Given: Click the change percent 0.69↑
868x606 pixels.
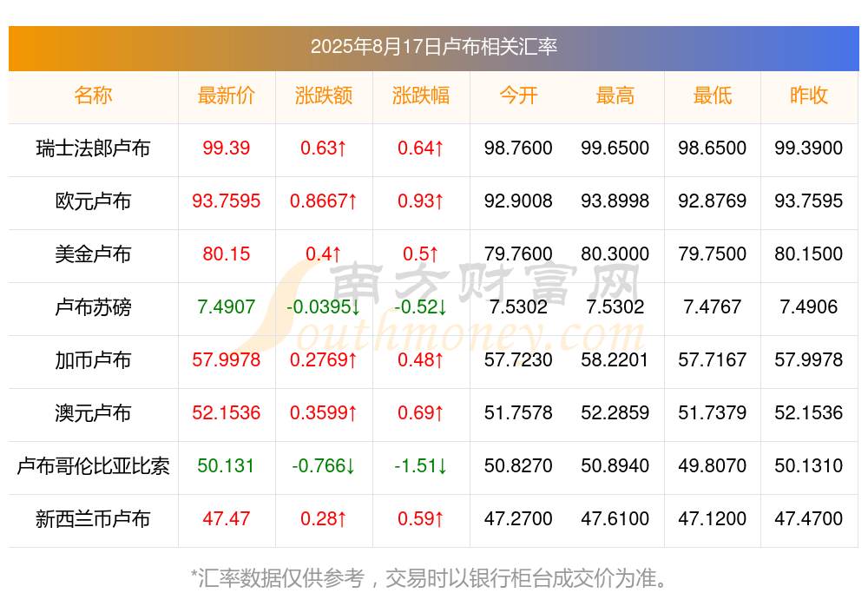Looking at the screenshot, I should tap(421, 412).
